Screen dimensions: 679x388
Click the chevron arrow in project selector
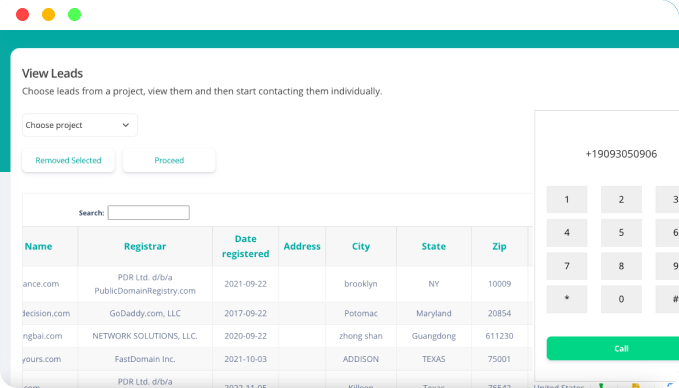126,125
